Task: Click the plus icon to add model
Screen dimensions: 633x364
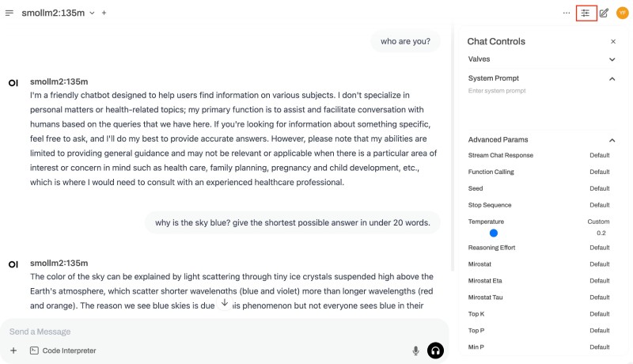Action: (104, 13)
